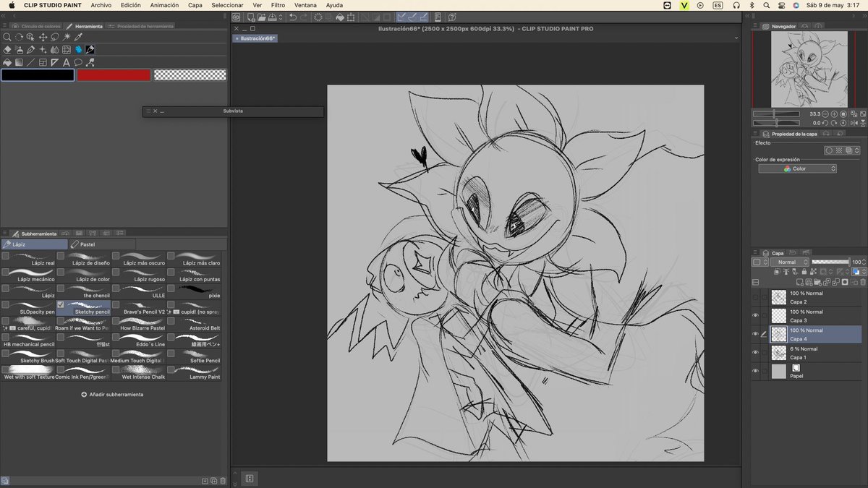Select the red sub color swatch
Screen dimensions: 868x488
click(x=114, y=74)
